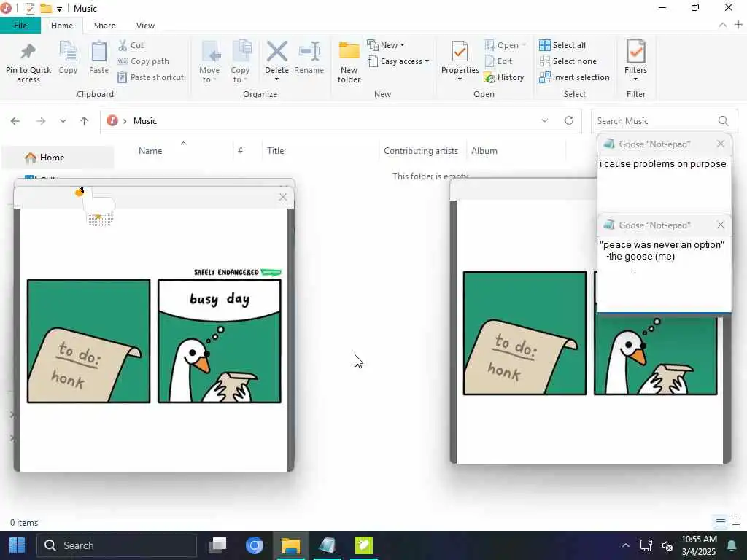Open the Copy to menu
This screenshot has width=747, height=560.
coord(239,63)
